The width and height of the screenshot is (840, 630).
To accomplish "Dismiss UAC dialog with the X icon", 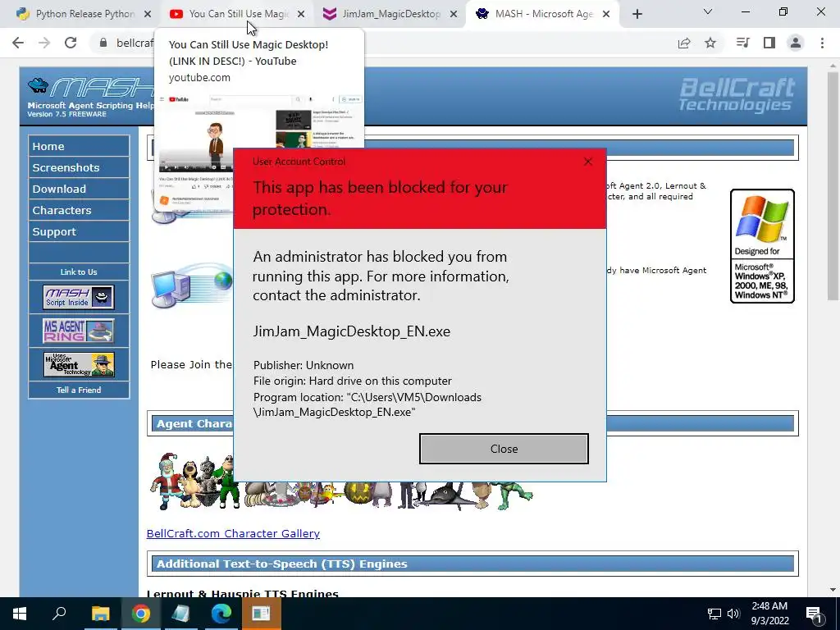I will 587,162.
